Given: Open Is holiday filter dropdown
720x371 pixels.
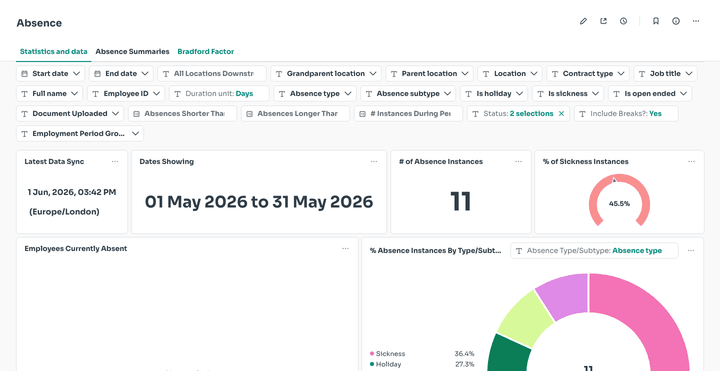Looking at the screenshot, I should click(494, 94).
